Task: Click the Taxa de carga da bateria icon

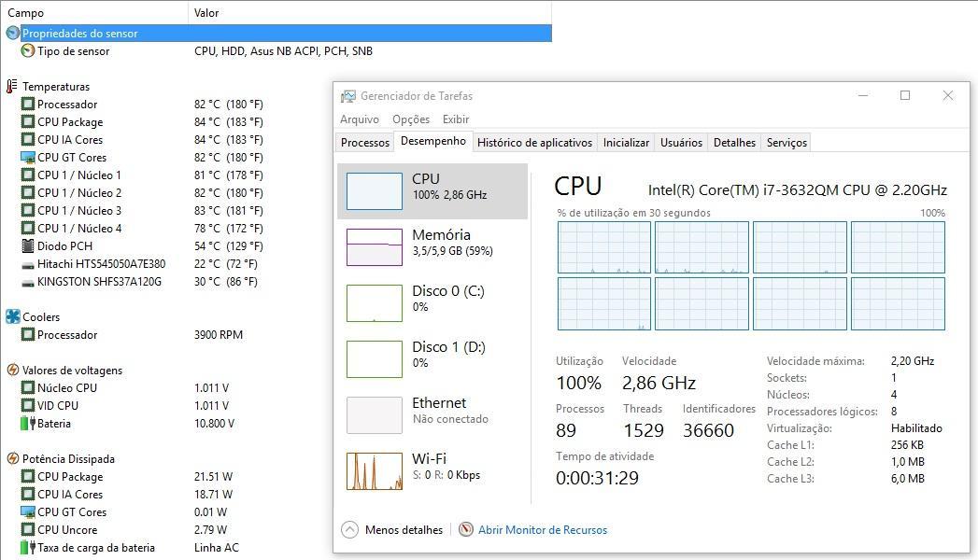Action: 27,548
